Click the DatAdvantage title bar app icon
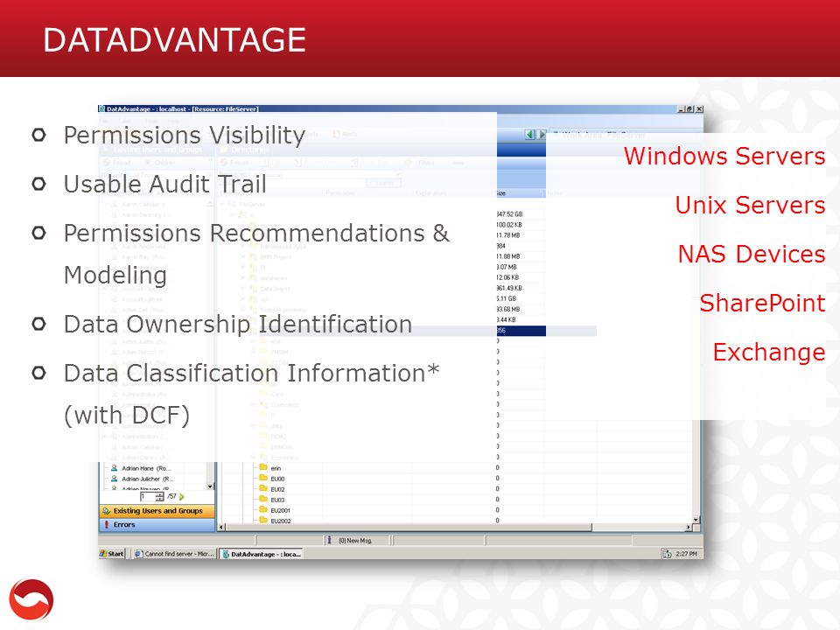840x630 pixels. (x=101, y=108)
